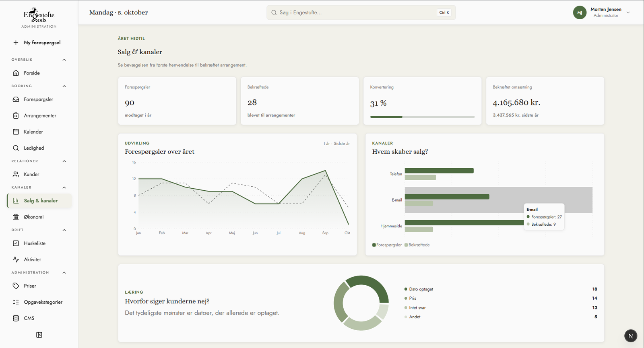
Task: Click the Forespørgsler inbox icon
Action: coord(16,99)
